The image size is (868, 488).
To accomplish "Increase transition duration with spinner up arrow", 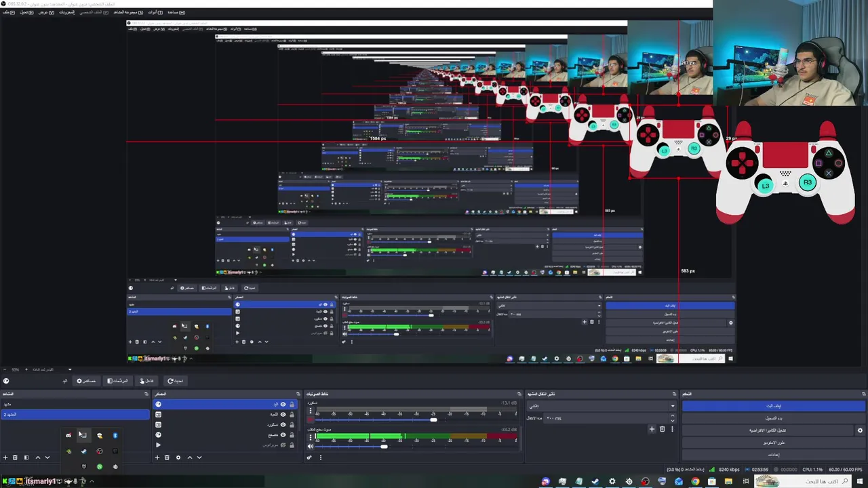I will tap(673, 416).
